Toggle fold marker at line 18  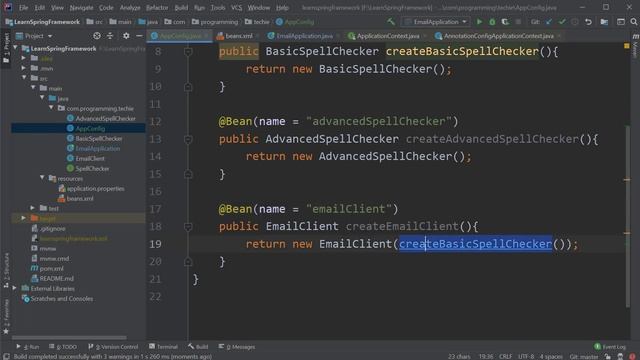(188, 227)
